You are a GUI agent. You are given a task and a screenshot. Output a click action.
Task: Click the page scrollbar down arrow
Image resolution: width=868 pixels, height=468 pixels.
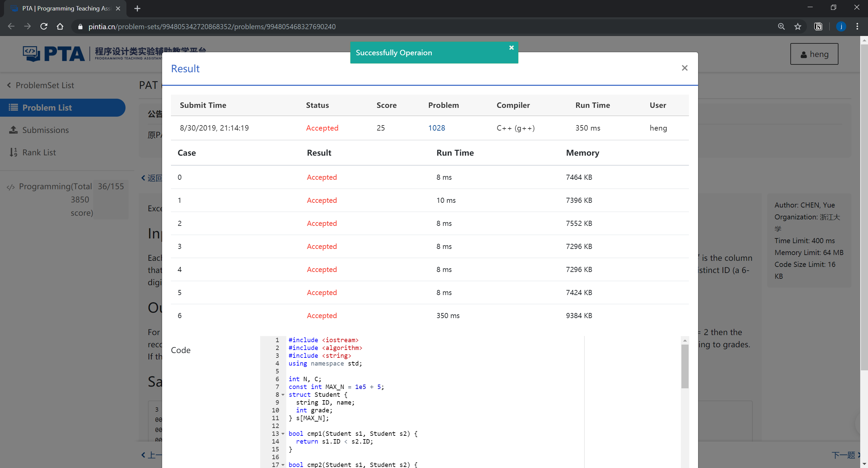pos(864,464)
